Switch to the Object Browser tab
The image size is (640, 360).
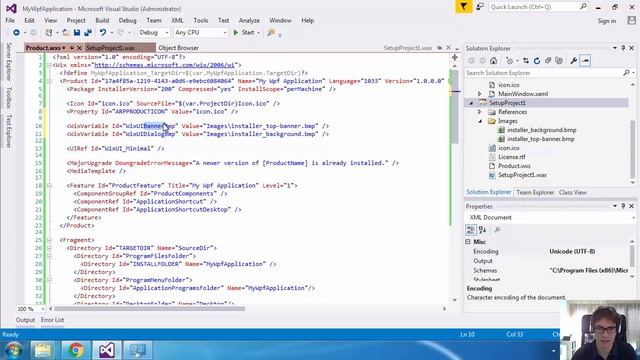tap(178, 48)
